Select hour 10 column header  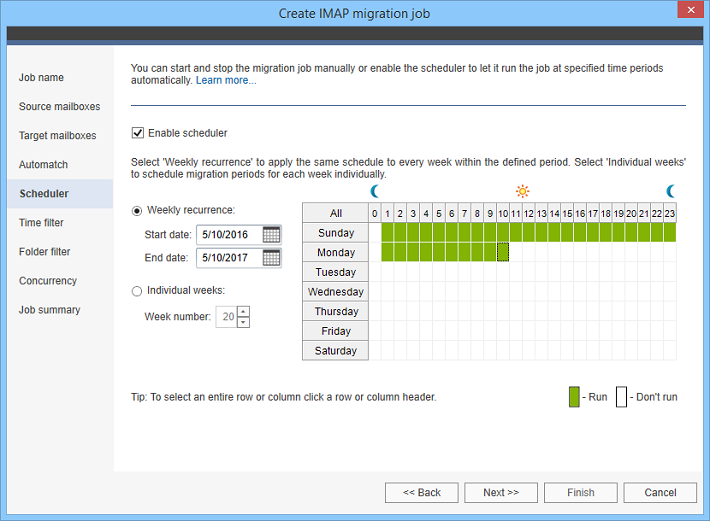click(x=503, y=213)
